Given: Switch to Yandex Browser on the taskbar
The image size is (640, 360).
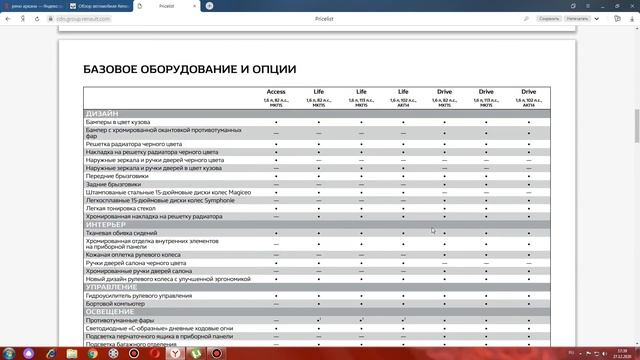Looking at the screenshot, I should [175, 353].
